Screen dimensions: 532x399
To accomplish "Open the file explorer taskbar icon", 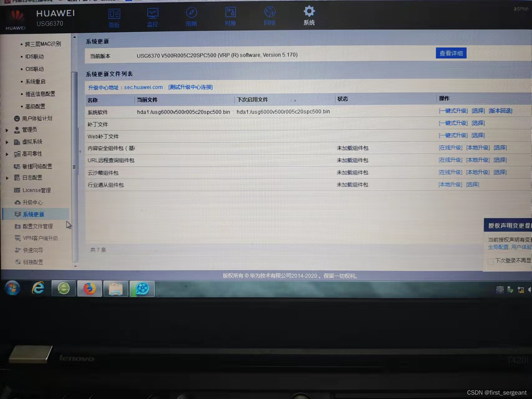I will point(116,289).
